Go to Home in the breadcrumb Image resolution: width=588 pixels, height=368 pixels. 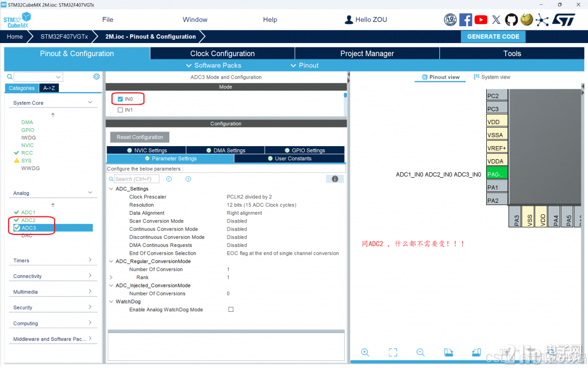15,37
